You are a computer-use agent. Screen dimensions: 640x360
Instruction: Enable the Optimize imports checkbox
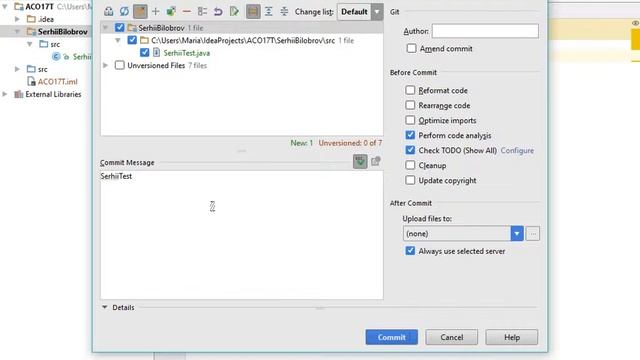click(x=410, y=120)
